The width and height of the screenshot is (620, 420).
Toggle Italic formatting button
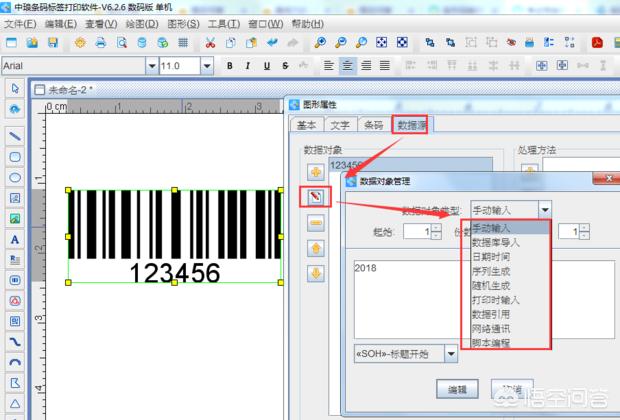click(248, 66)
